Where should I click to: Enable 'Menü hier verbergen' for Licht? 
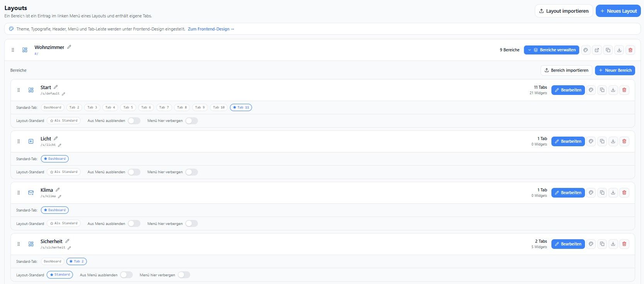pos(191,172)
